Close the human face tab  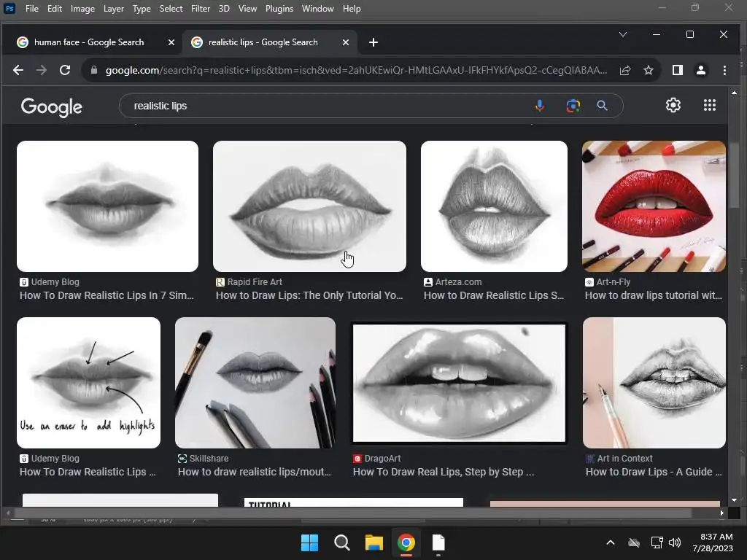pyautogui.click(x=171, y=42)
